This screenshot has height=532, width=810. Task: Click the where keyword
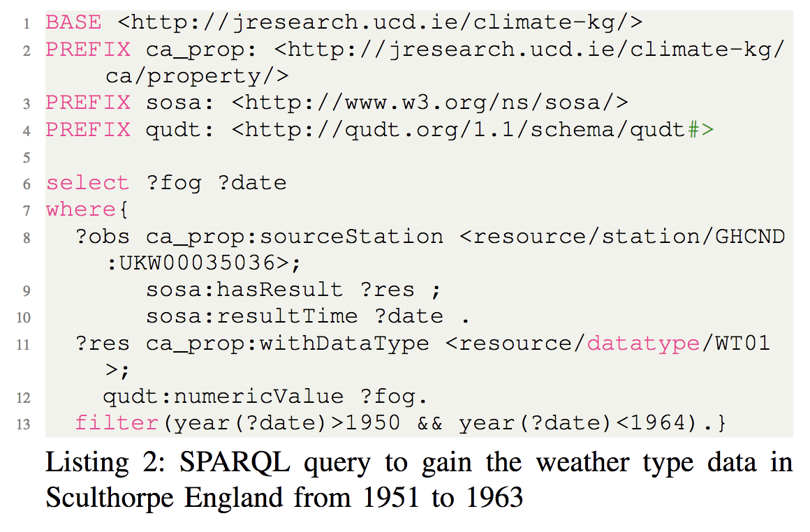coord(80,209)
